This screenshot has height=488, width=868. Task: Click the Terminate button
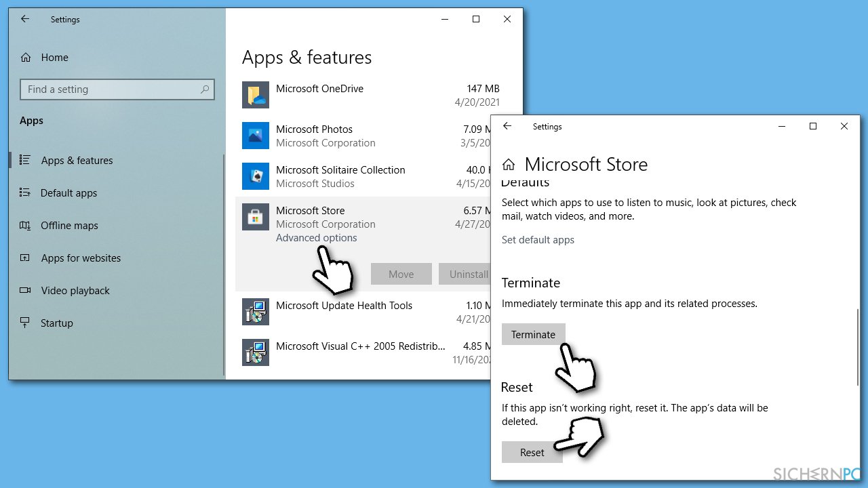pos(534,334)
